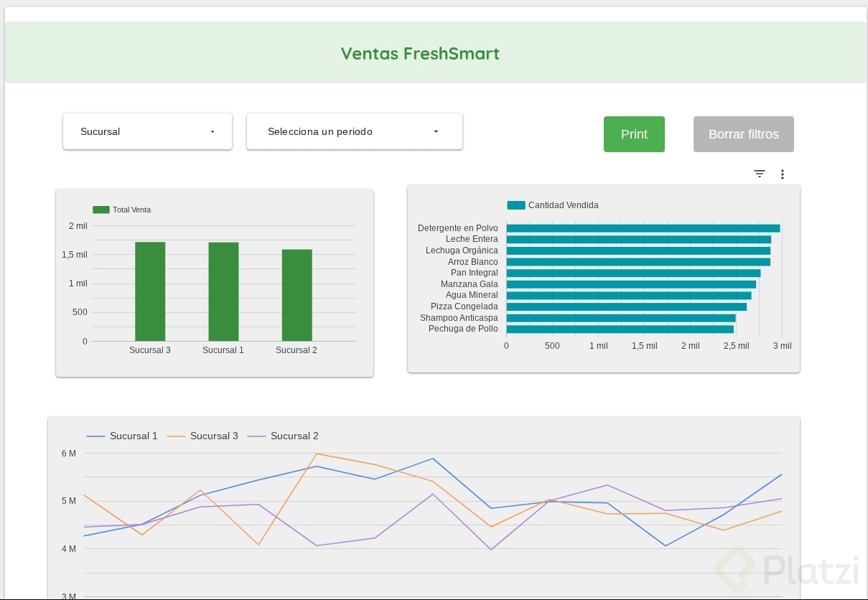Click the '4 M' line chart axis label
The image size is (868, 600).
tap(69, 548)
